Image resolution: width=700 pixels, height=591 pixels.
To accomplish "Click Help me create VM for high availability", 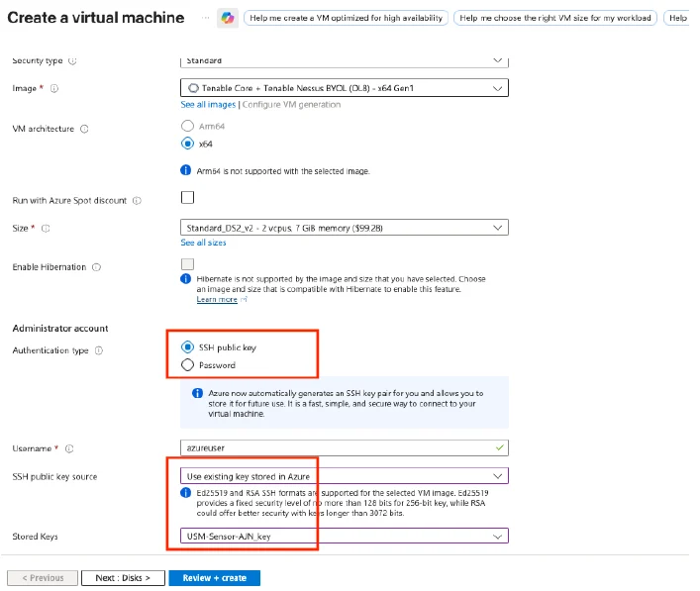I will coord(346,18).
